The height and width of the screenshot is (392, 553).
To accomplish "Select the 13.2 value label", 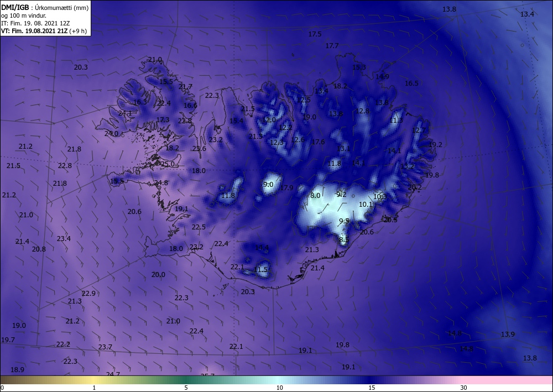I will click(407, 166).
